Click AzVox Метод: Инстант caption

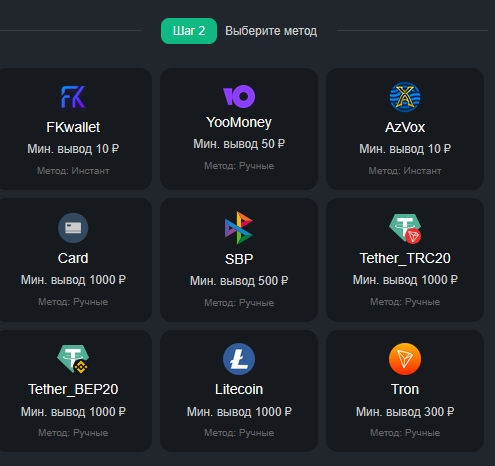click(405, 171)
